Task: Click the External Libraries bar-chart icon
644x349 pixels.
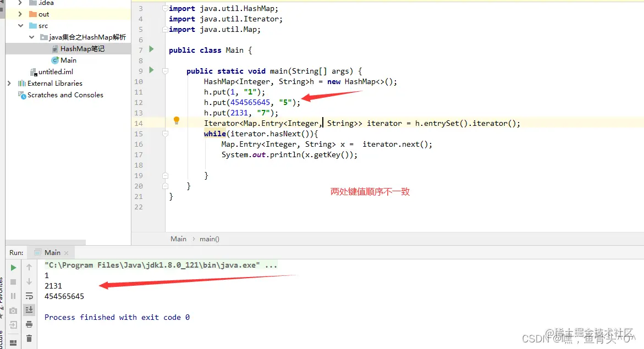Action: click(22, 84)
